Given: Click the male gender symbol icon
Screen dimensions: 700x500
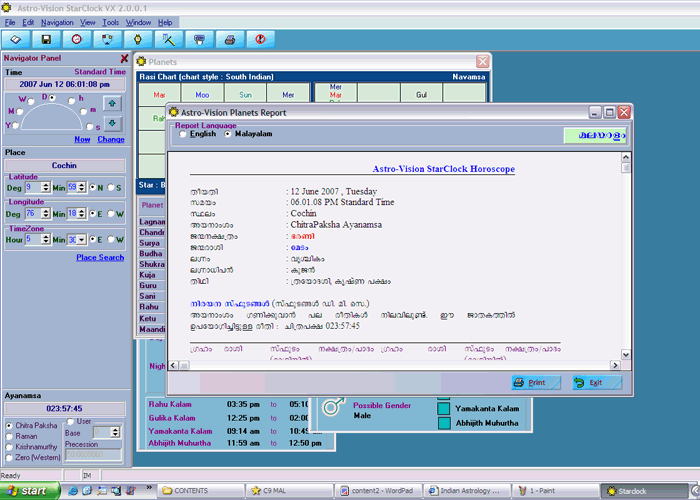Looking at the screenshot, I should 333,406.
